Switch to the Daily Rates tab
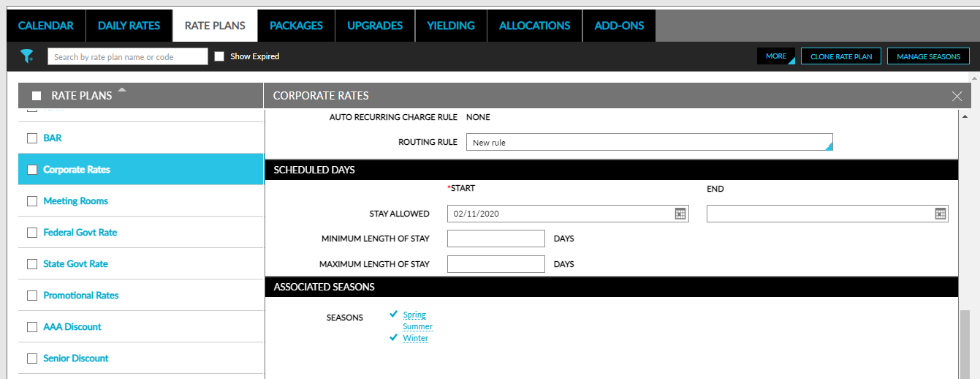 (x=129, y=26)
